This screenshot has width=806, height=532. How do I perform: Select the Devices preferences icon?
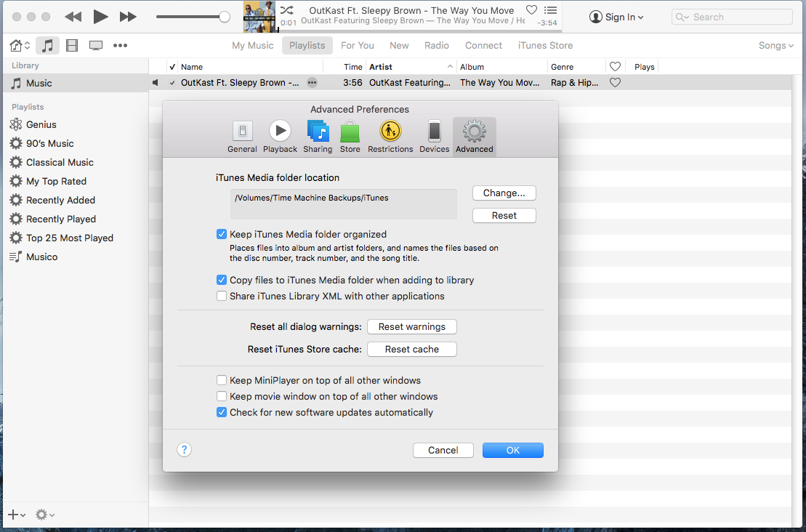coord(434,137)
